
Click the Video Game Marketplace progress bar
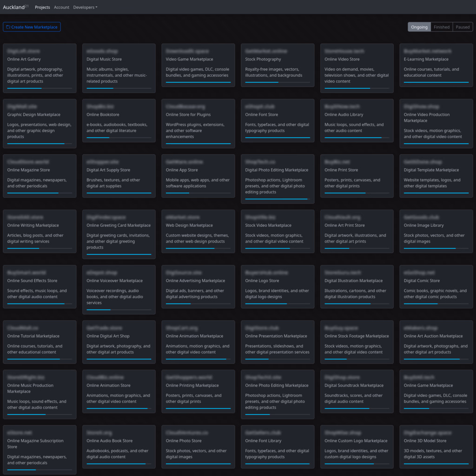coord(198,82)
